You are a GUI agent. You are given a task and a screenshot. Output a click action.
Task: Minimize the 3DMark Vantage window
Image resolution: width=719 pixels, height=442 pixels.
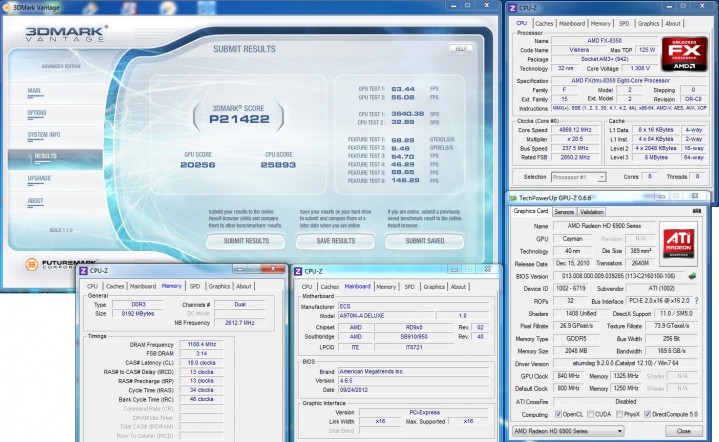[453, 5]
